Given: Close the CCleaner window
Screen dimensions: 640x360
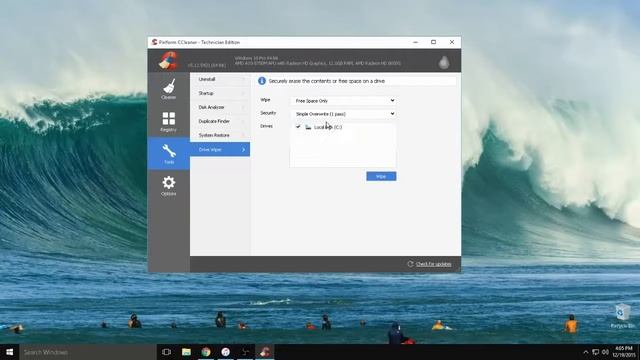Looking at the screenshot, I should pyautogui.click(x=452, y=42).
